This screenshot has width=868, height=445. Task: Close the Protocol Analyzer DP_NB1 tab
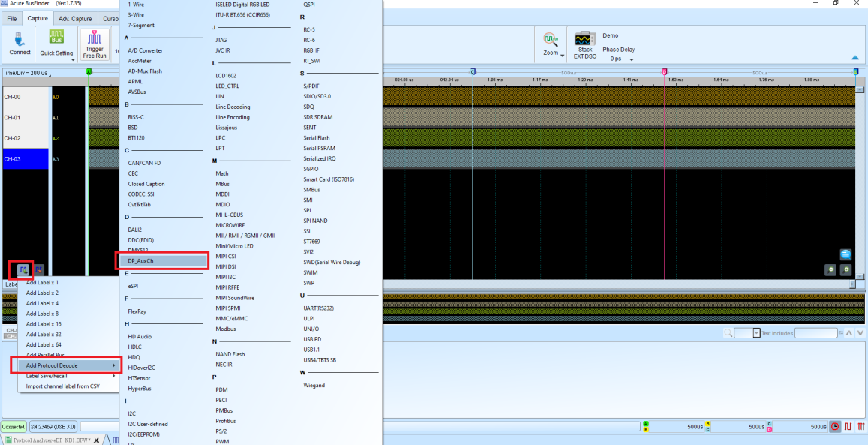click(x=96, y=440)
